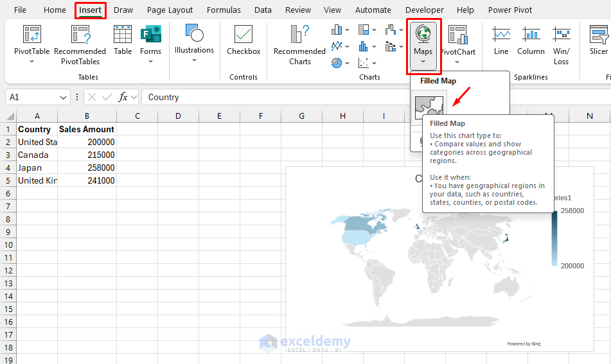Screen dimensions: 611x364
Task: Switch to the View tab
Action: (x=332, y=10)
